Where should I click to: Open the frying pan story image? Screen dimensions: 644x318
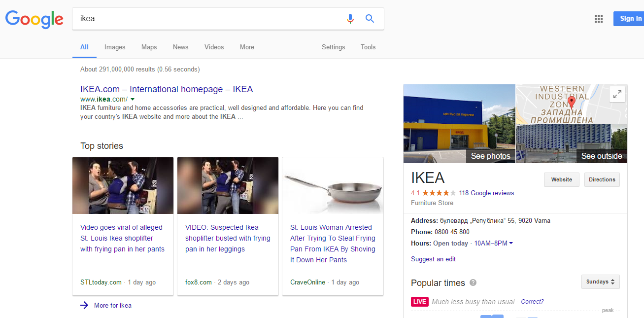[333, 186]
